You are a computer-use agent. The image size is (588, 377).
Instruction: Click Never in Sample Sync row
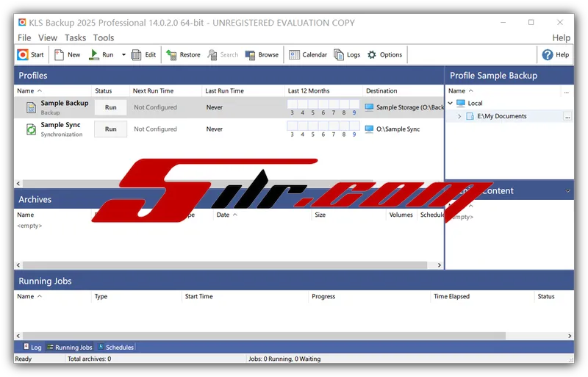(x=215, y=129)
